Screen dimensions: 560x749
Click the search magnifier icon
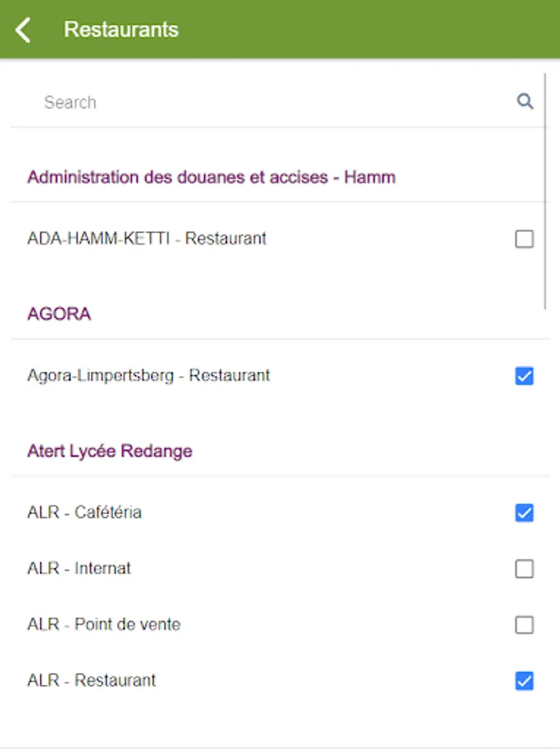[525, 102]
